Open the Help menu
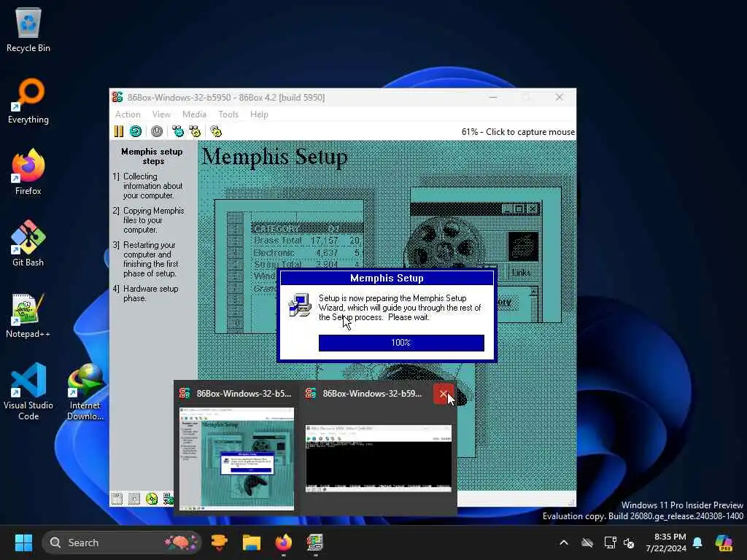The image size is (747, 560). point(259,114)
